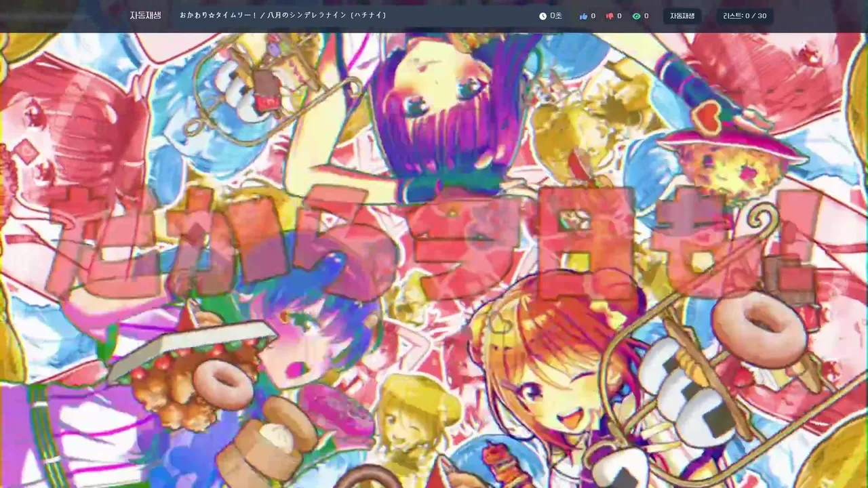Click the red thumbs-down dislike icon

[609, 16]
